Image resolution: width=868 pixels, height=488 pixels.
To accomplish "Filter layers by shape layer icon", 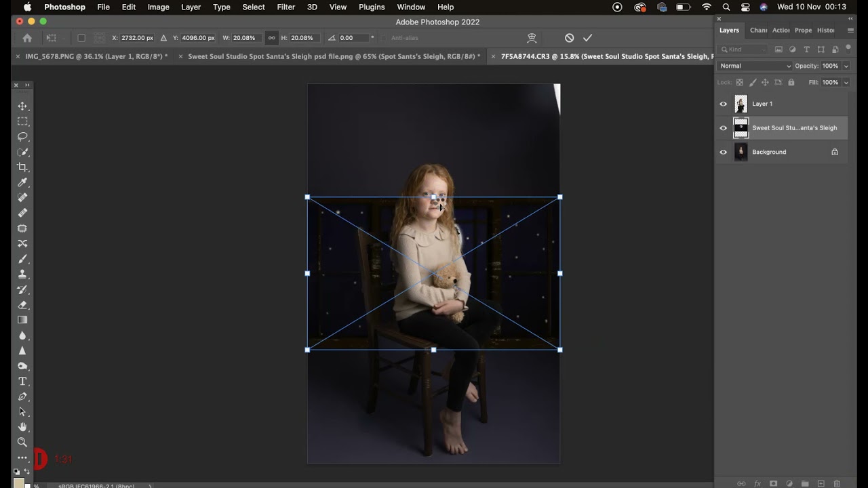I will pyautogui.click(x=821, y=49).
